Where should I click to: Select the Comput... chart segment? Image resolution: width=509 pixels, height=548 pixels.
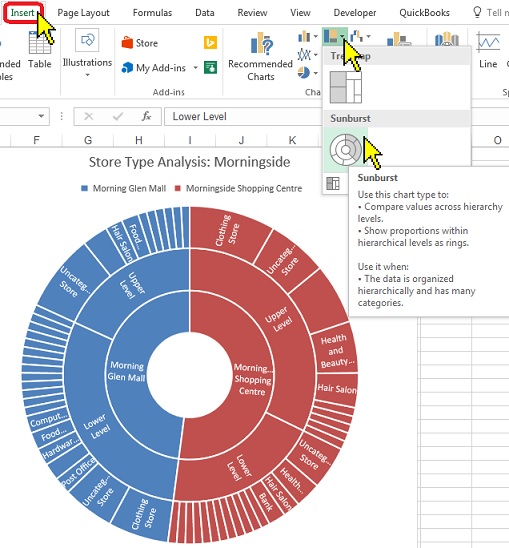48,419
